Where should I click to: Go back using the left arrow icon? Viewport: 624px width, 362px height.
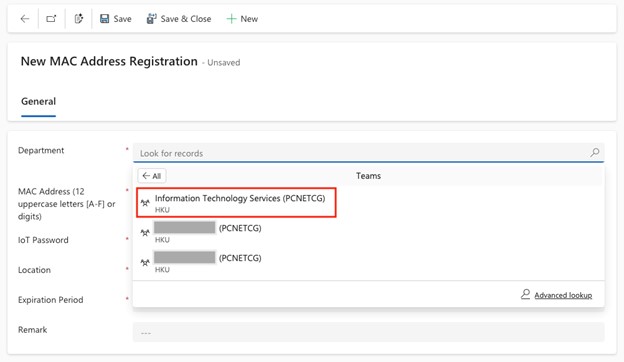click(25, 19)
